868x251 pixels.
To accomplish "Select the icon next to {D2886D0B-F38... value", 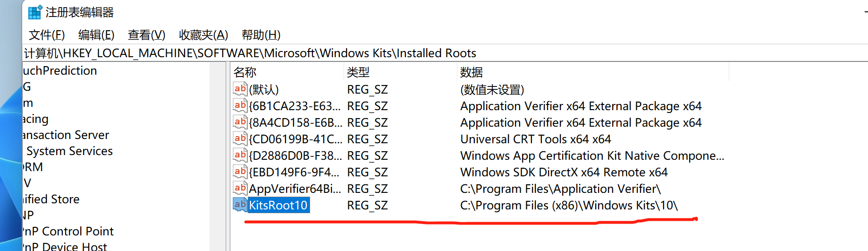I will coord(240,155).
